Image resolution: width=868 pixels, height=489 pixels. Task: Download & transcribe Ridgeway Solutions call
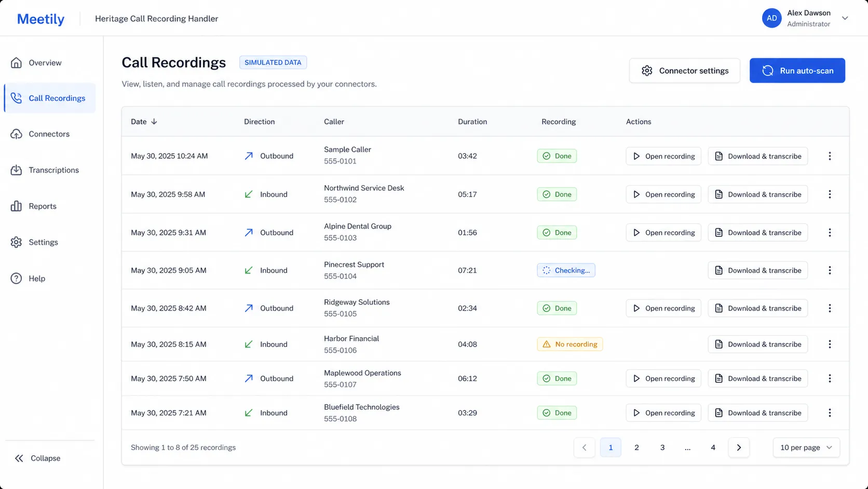(x=757, y=308)
